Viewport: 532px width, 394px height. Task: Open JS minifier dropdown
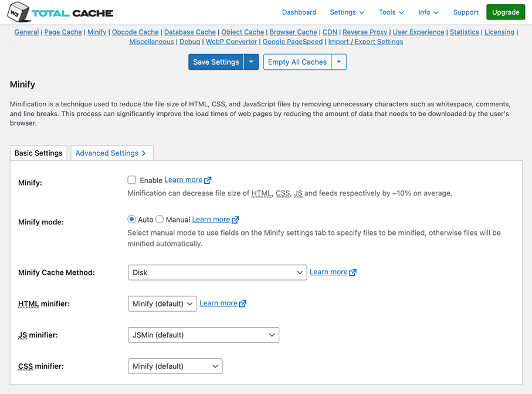[x=204, y=335]
